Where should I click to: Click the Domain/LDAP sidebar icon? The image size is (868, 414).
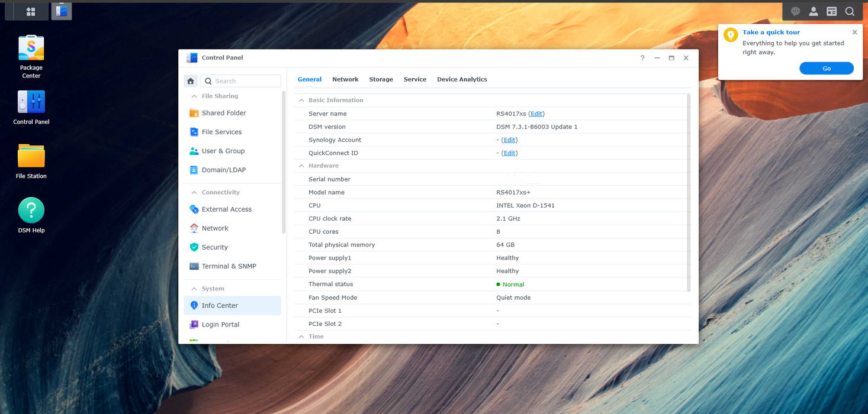pyautogui.click(x=194, y=170)
